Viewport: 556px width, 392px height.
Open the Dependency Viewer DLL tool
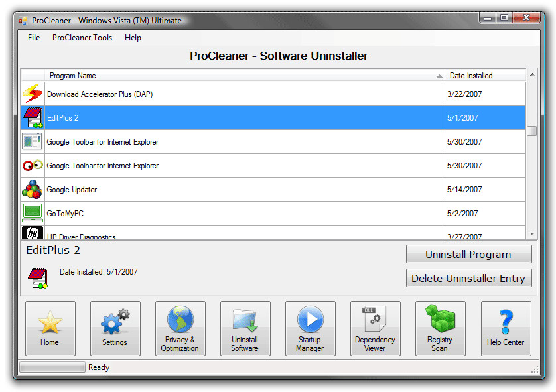coord(375,328)
